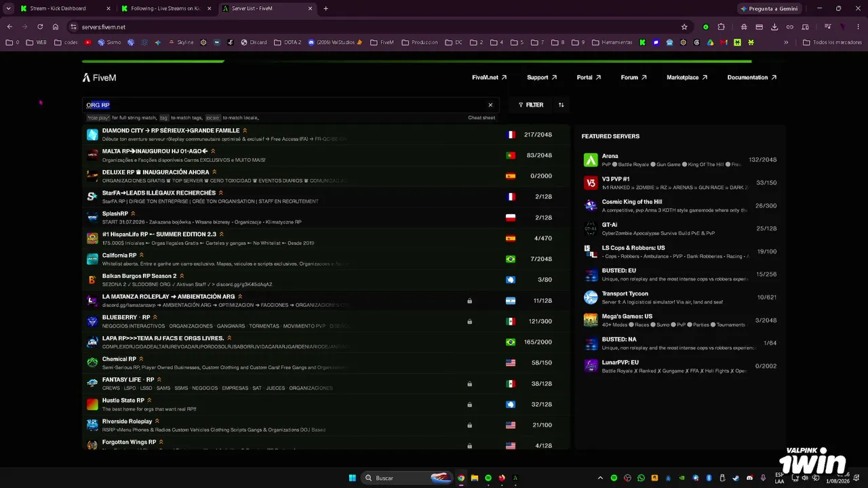Click the padlock icon on BLUEBERRY RP row
This screenshot has height=488, width=868.
tap(469, 321)
